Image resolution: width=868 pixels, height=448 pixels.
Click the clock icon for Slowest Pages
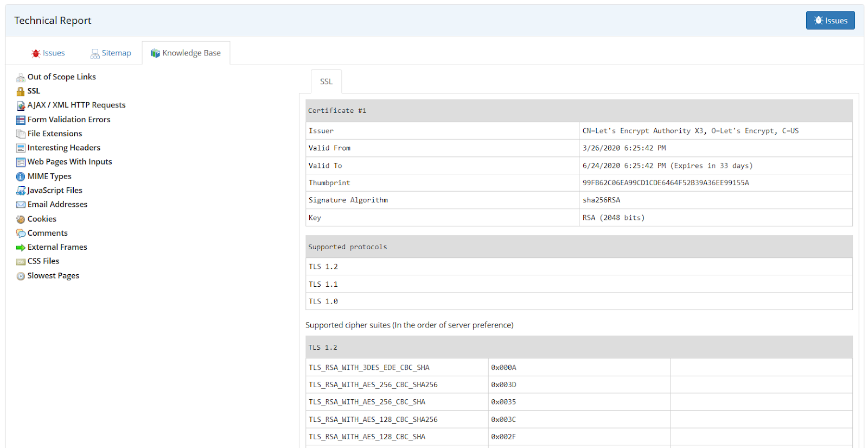21,276
